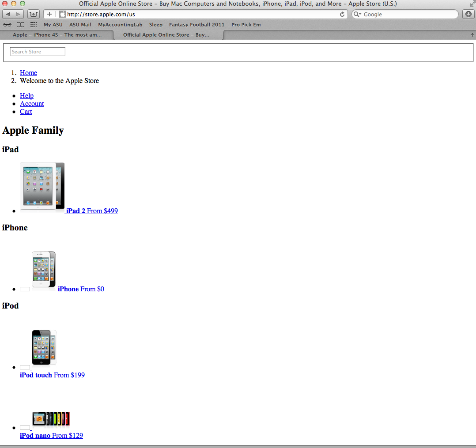This screenshot has height=448, width=476.
Task: Open Top Sites grid icon in bookmarks bar
Action: (34, 25)
